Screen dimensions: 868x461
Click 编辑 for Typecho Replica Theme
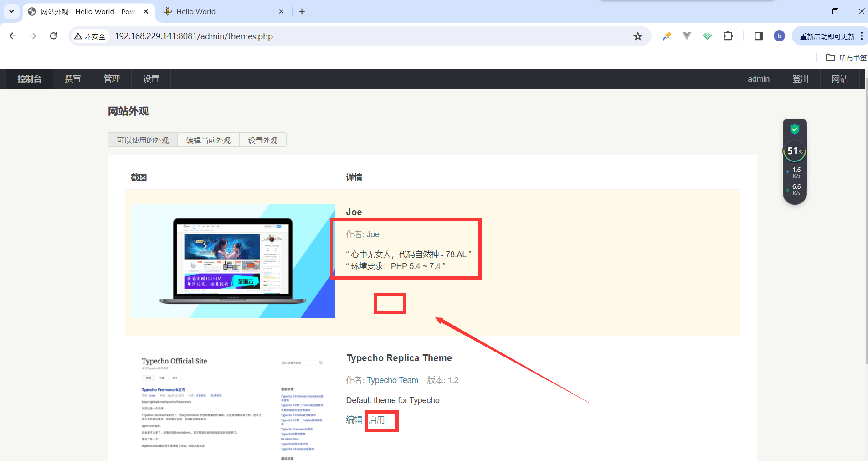[x=354, y=420]
